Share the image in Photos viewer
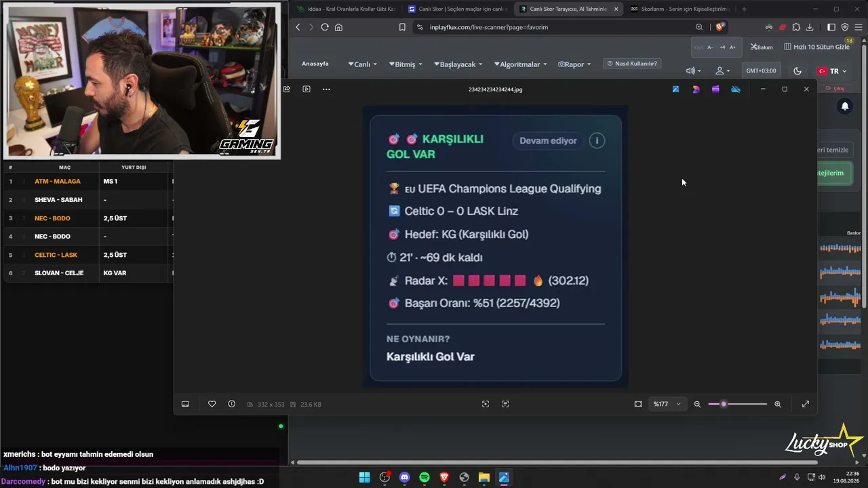The image size is (868, 488). click(x=287, y=89)
